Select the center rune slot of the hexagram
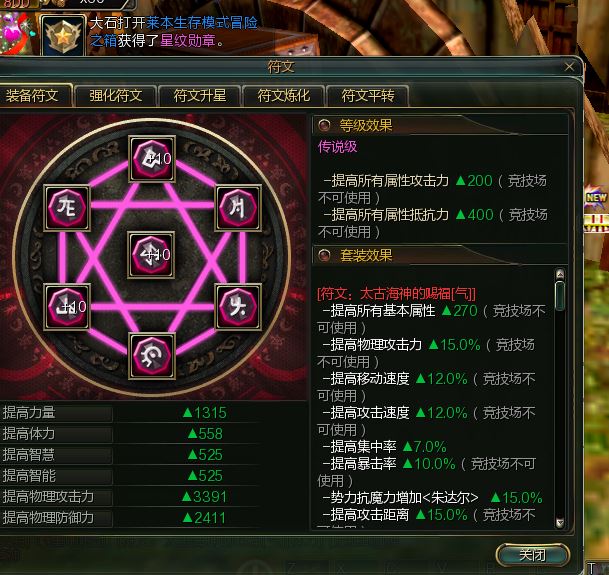This screenshot has height=575, width=609. (151, 255)
